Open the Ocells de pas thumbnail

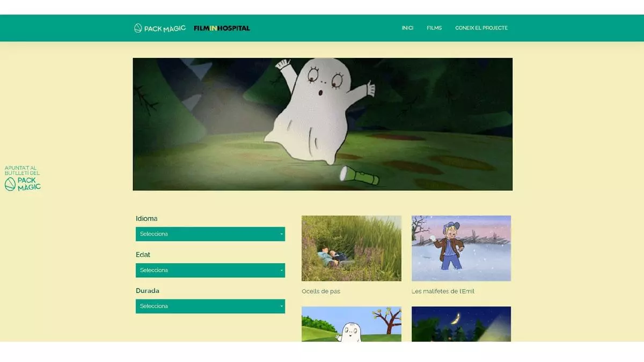[x=351, y=248]
